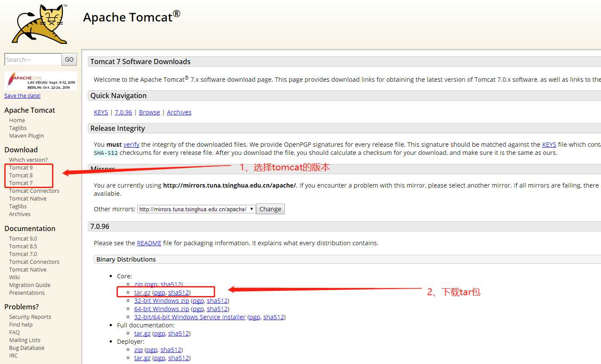This screenshot has height=364, width=601.
Task: Open pgp for Windows Service Installer
Action: 255,317
